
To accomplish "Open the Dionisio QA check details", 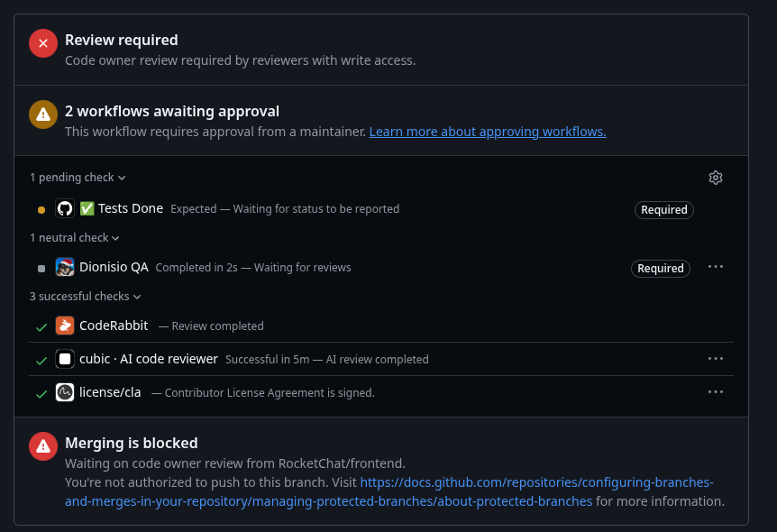I will (114, 267).
